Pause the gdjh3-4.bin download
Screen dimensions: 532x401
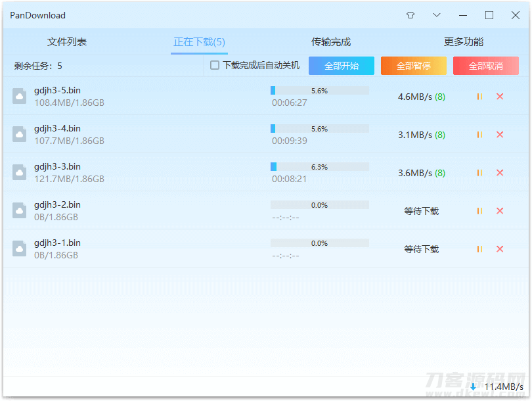click(x=479, y=135)
